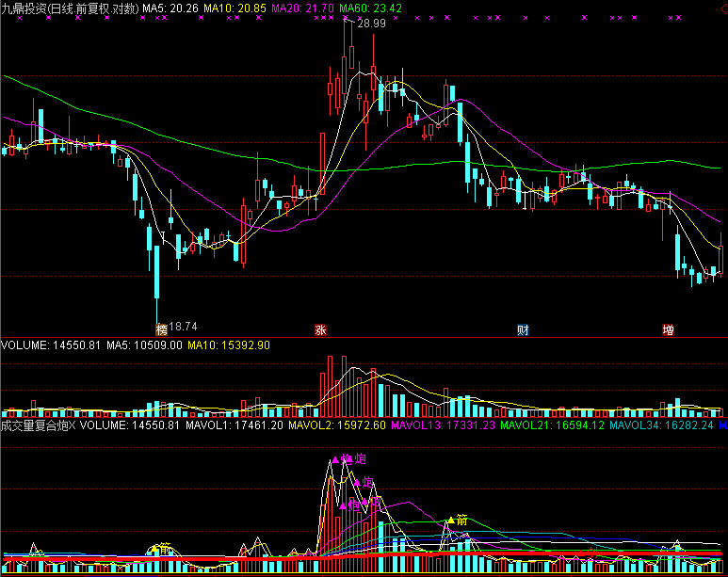
Task: Click VOLUME: 14550.81 after 成交量复合炮X
Action: (130, 425)
